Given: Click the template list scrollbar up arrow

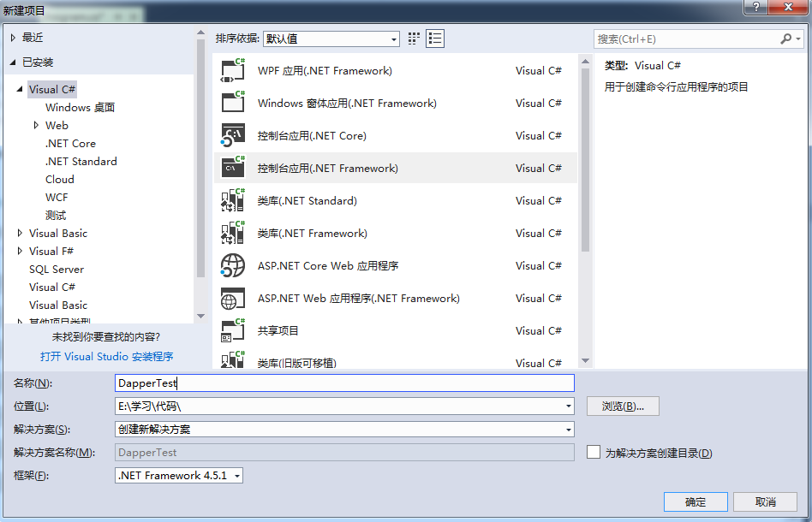Looking at the screenshot, I should 586,62.
